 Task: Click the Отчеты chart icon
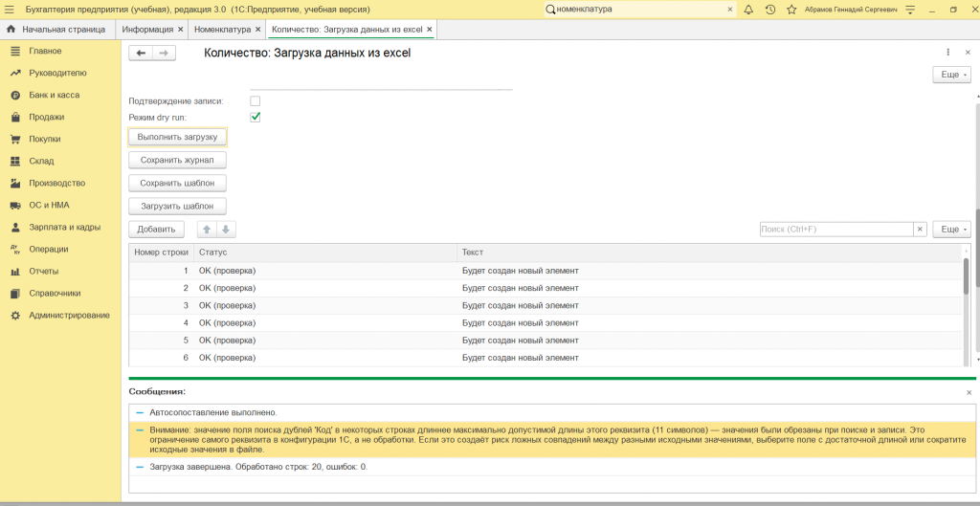pyautogui.click(x=15, y=271)
